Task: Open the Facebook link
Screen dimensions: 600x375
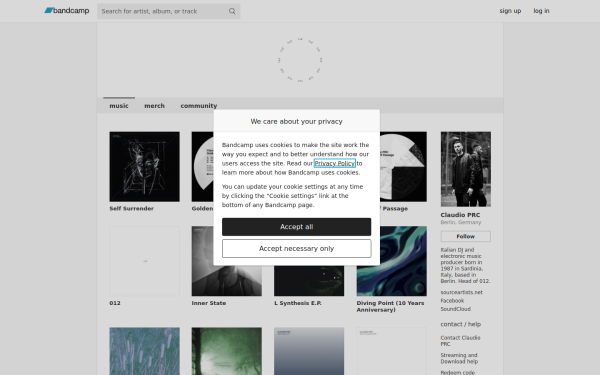Action: [x=452, y=301]
